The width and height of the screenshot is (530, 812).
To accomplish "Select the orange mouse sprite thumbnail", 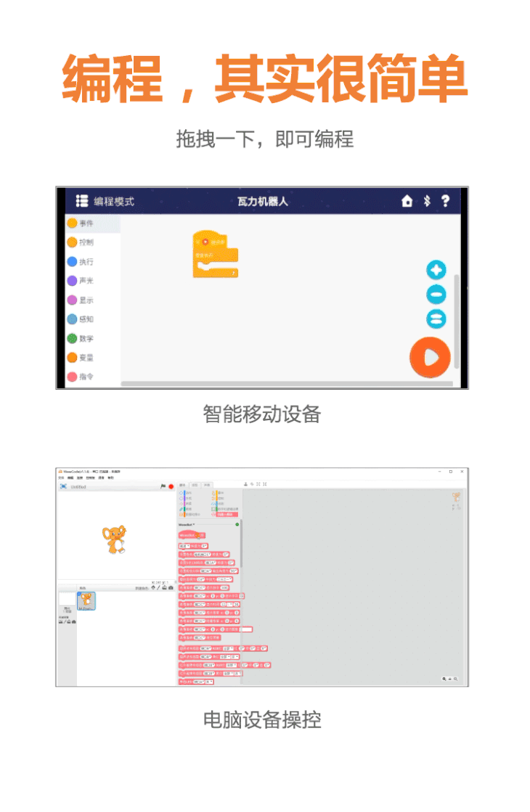I will coord(86,601).
